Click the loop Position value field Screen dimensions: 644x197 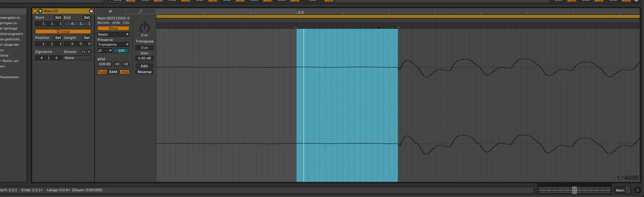pyautogui.click(x=49, y=44)
